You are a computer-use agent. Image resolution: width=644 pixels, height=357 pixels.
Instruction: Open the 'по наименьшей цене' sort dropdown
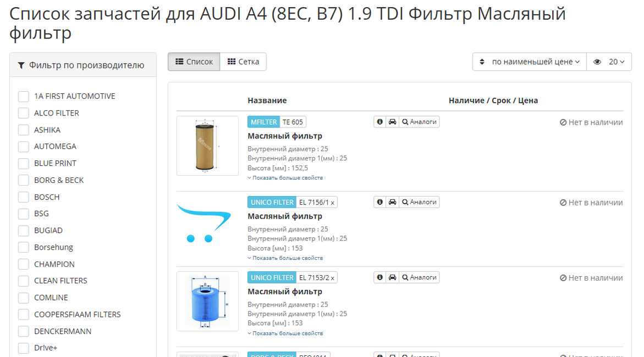[x=529, y=62]
